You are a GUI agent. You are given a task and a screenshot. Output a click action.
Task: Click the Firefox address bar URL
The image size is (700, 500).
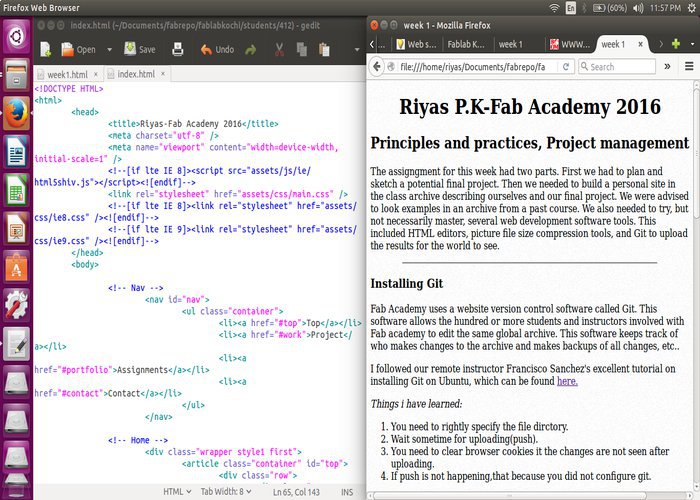click(472, 67)
